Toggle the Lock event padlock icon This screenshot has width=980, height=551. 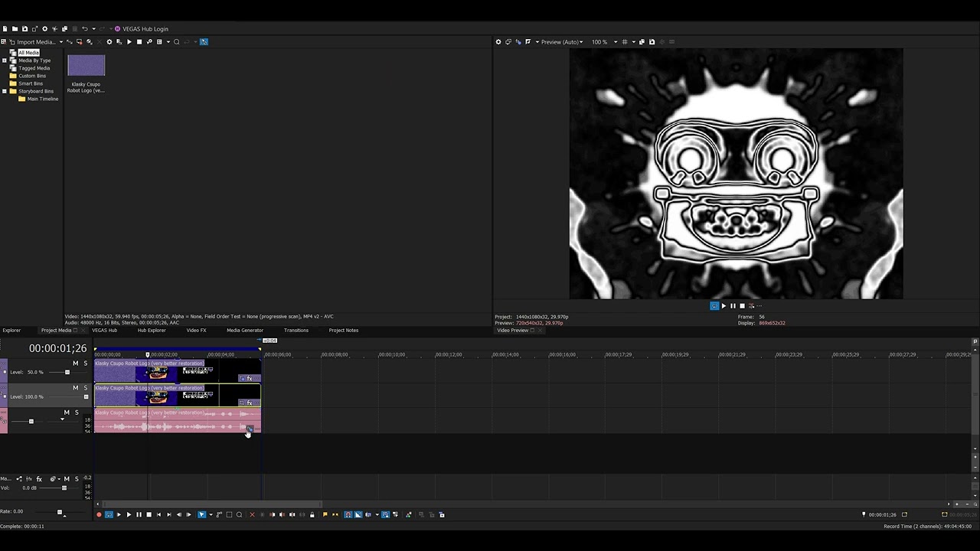(312, 515)
